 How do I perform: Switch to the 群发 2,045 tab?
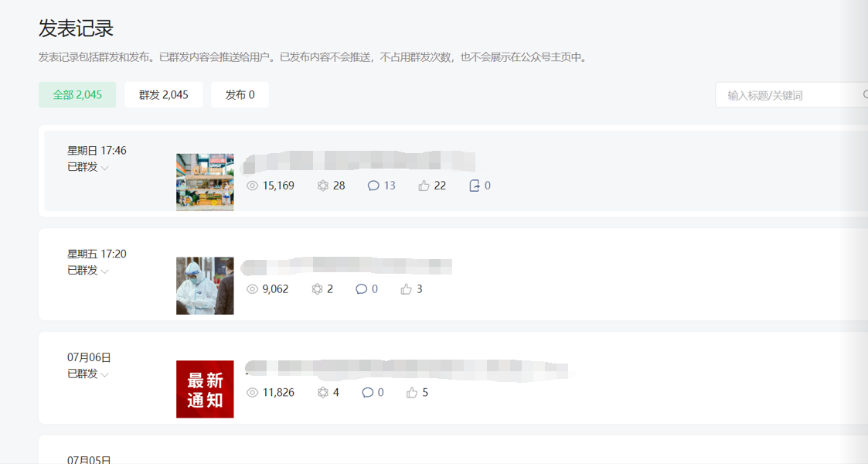(x=163, y=94)
